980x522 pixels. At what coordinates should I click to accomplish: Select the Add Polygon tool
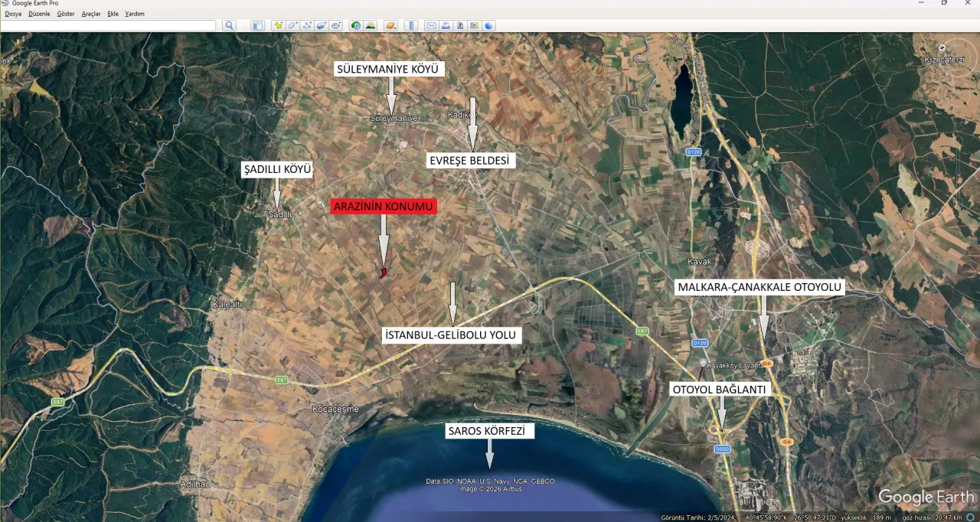click(x=292, y=25)
